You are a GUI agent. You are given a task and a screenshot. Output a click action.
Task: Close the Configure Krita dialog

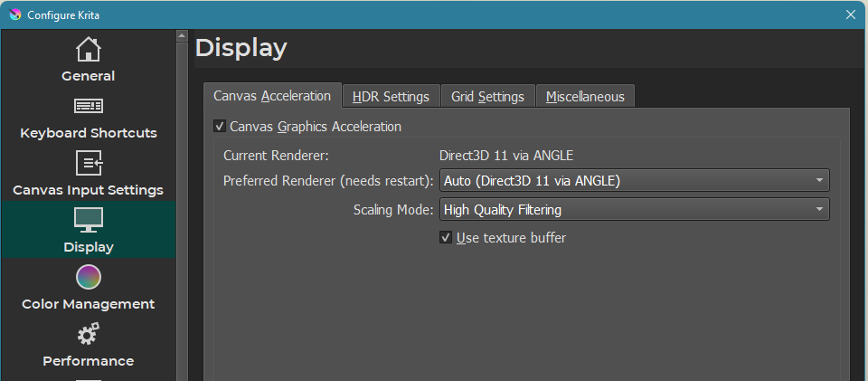(850, 14)
